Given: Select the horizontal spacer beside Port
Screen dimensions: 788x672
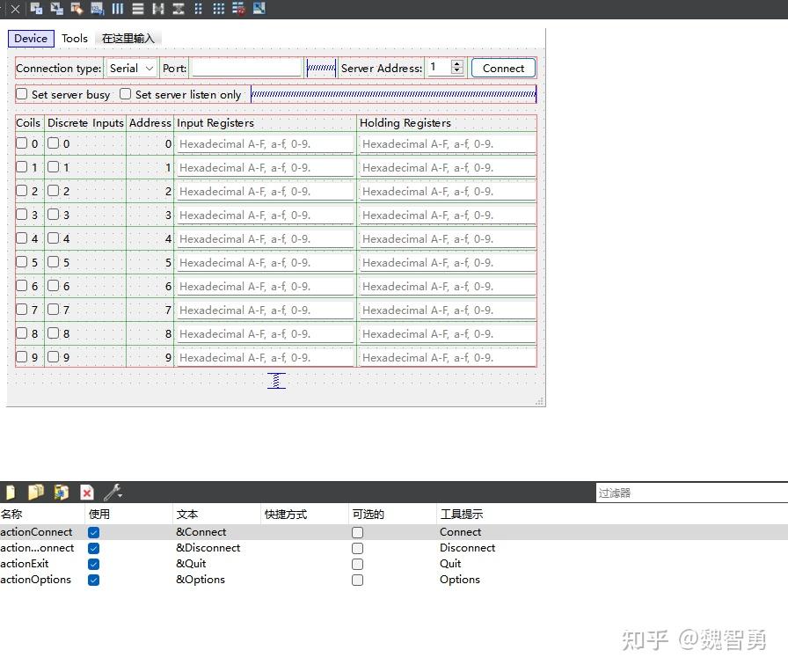Looking at the screenshot, I should tap(321, 68).
